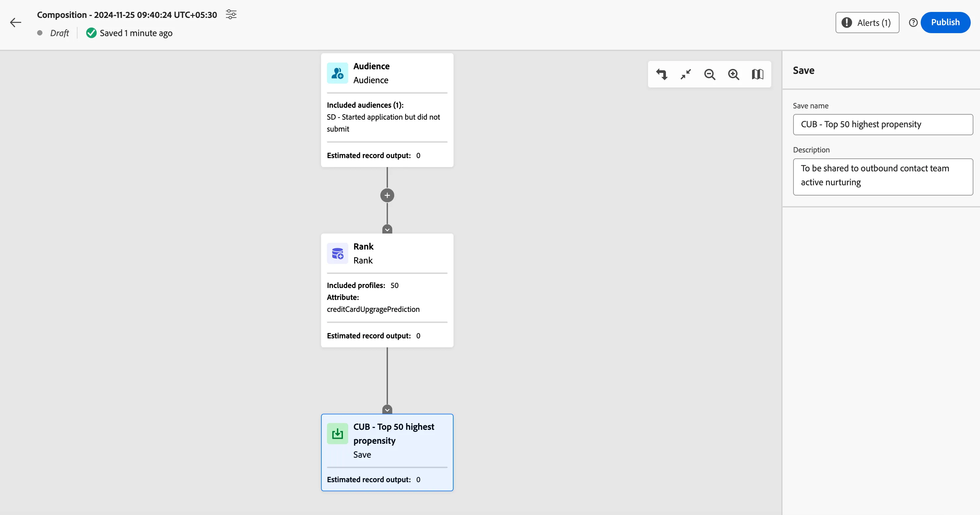This screenshot has height=515, width=980.
Task: Select the Audience node icon
Action: (x=338, y=73)
